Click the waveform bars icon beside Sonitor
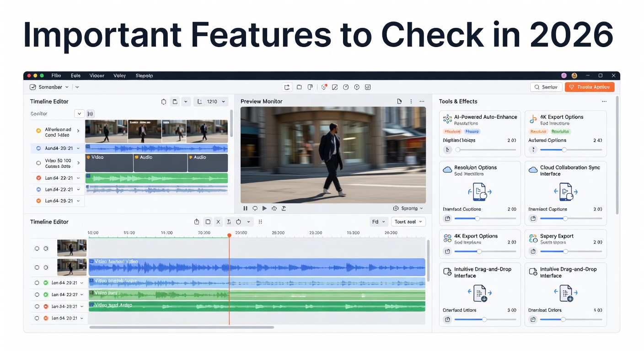Screen dimensions: 644x351 click(x=90, y=114)
